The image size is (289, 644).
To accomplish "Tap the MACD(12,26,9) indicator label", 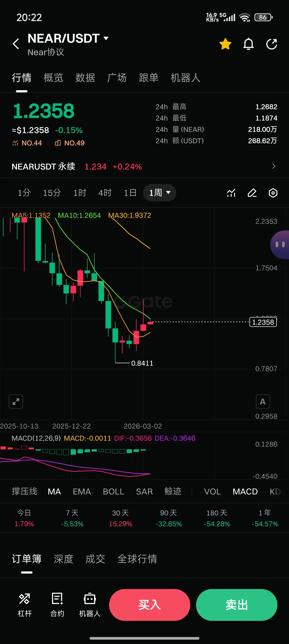I will click(x=36, y=438).
